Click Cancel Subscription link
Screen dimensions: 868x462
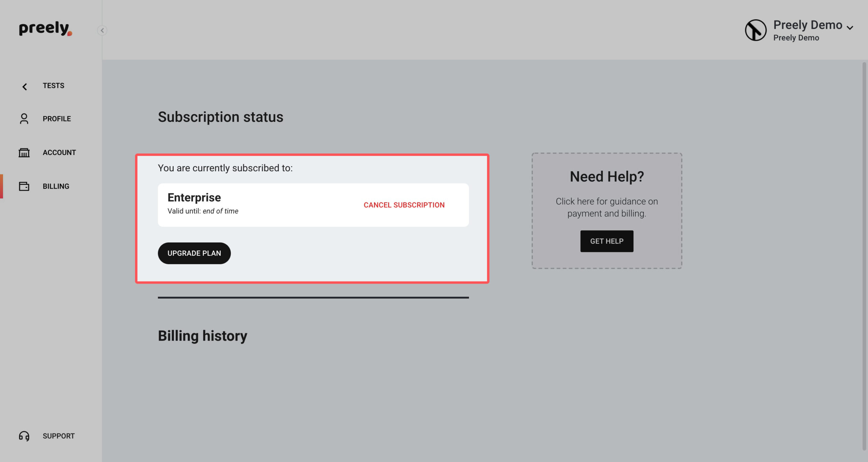pos(404,205)
